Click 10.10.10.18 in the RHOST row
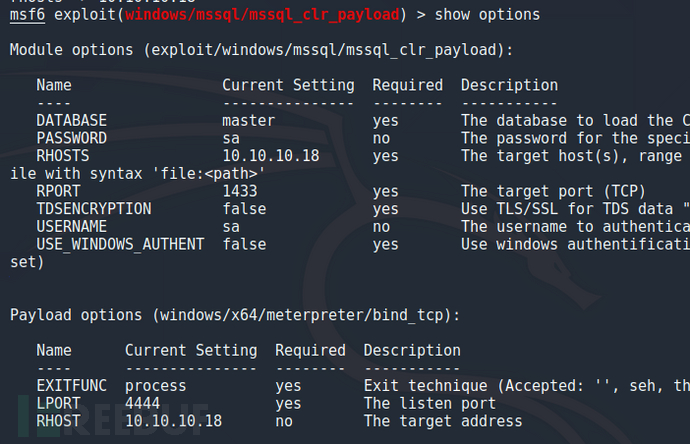The image size is (690, 444). 173,421
